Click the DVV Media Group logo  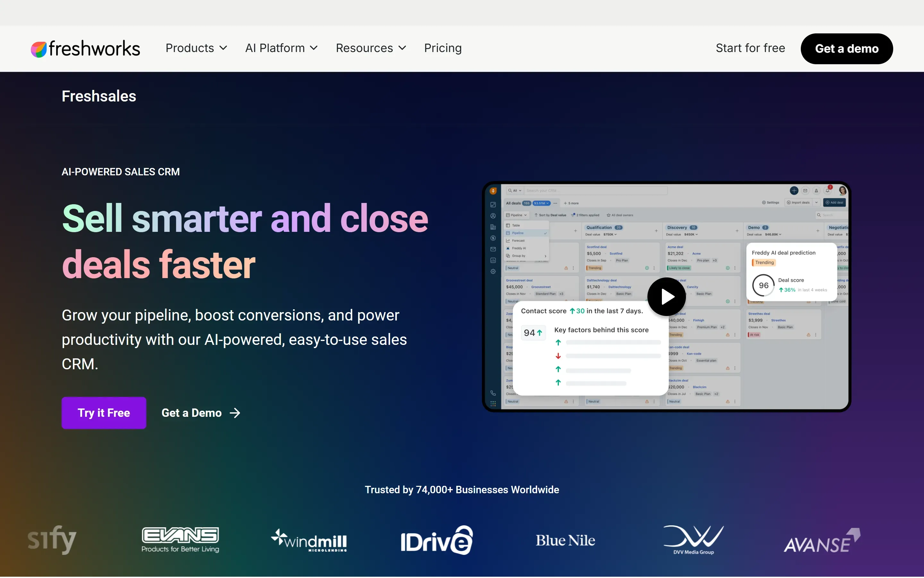pyautogui.click(x=693, y=540)
